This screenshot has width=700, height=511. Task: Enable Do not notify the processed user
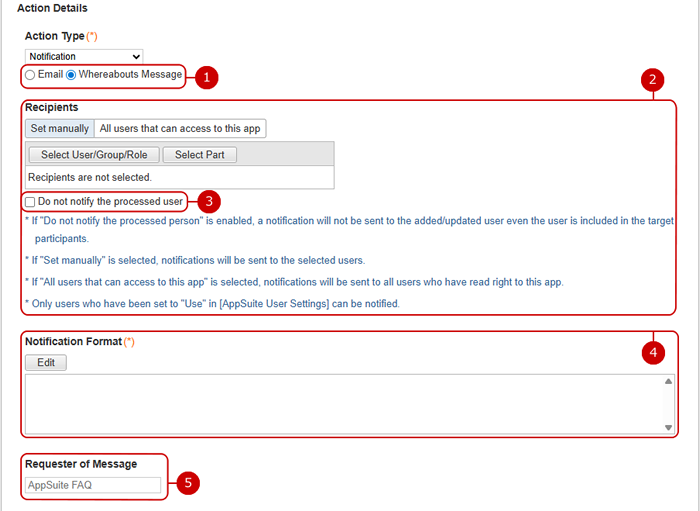[30, 202]
